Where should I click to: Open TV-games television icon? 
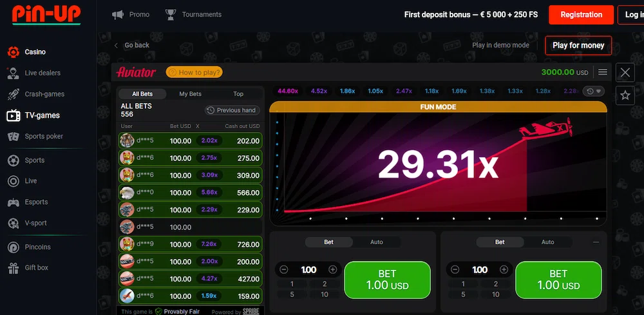13,115
